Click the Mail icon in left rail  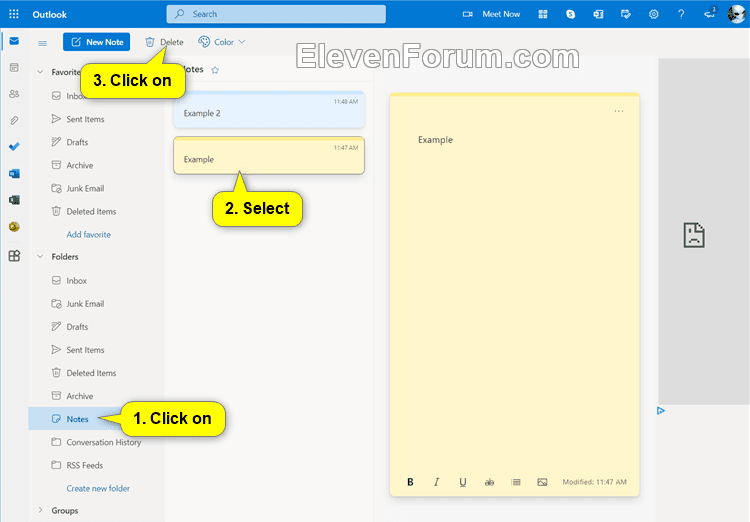click(x=14, y=41)
